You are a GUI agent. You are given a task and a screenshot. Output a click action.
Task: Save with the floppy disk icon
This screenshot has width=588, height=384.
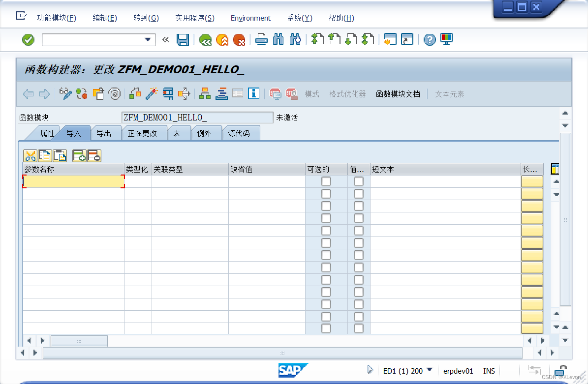[183, 39]
